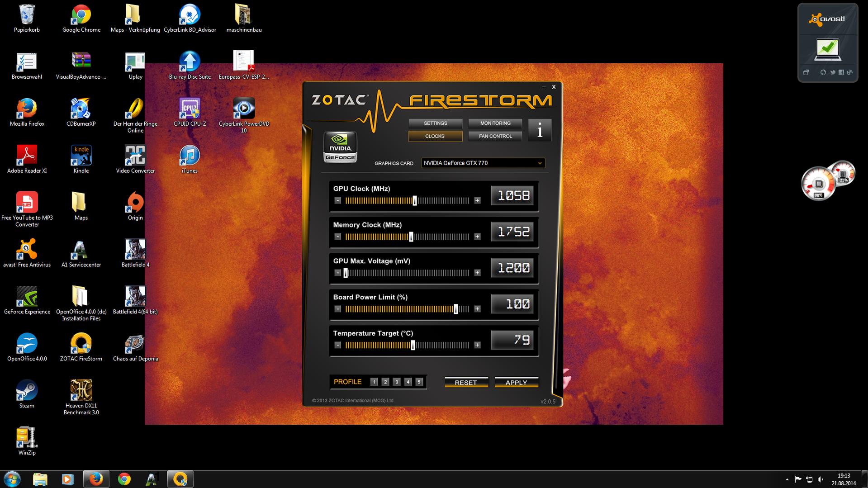This screenshot has width=868, height=488.
Task: Load profile 3
Action: tap(397, 382)
